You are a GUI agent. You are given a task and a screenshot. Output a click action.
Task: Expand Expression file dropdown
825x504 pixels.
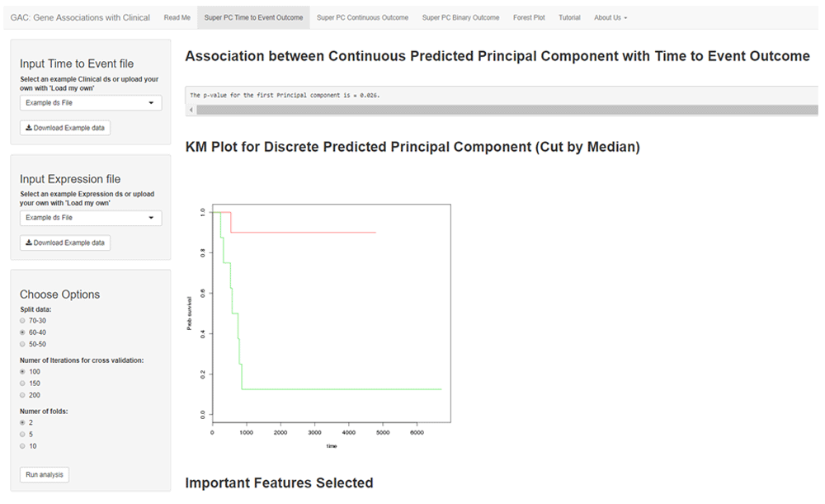tap(91, 218)
